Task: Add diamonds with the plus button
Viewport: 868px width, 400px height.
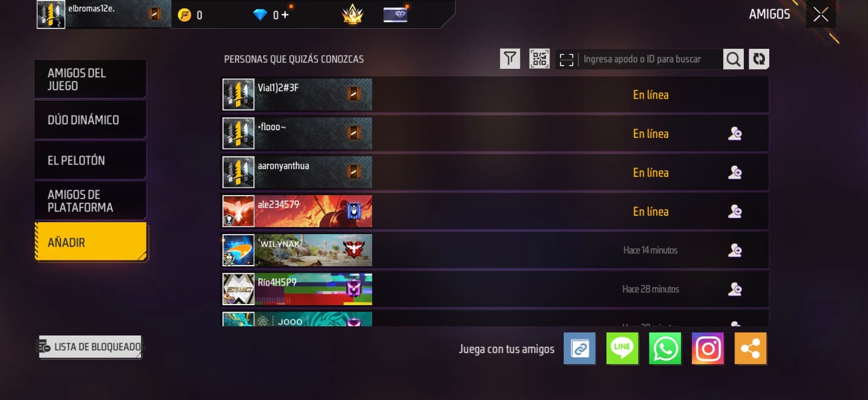Action: click(285, 15)
